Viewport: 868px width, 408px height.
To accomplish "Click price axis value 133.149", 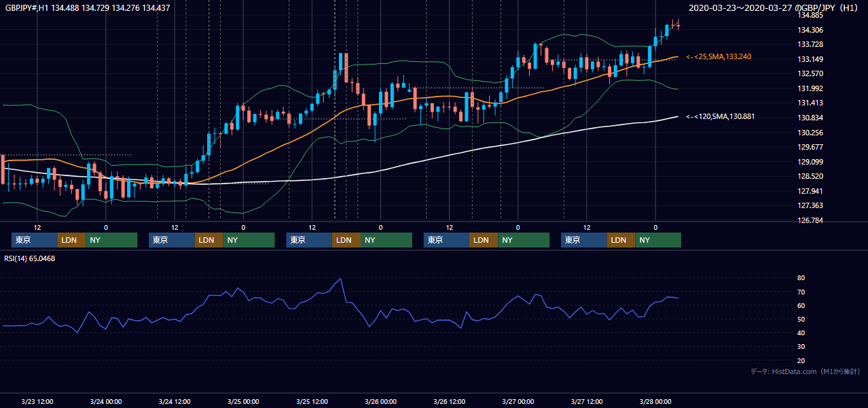I will 810,59.
